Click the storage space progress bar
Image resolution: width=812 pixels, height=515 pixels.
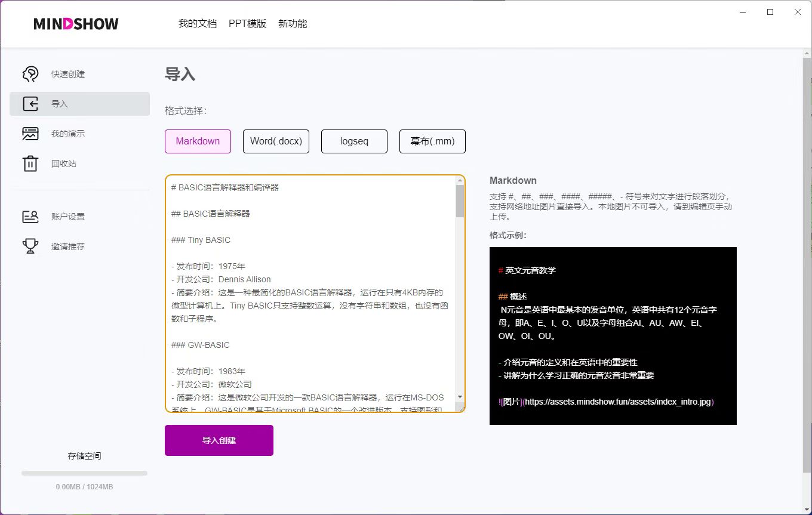(84, 473)
